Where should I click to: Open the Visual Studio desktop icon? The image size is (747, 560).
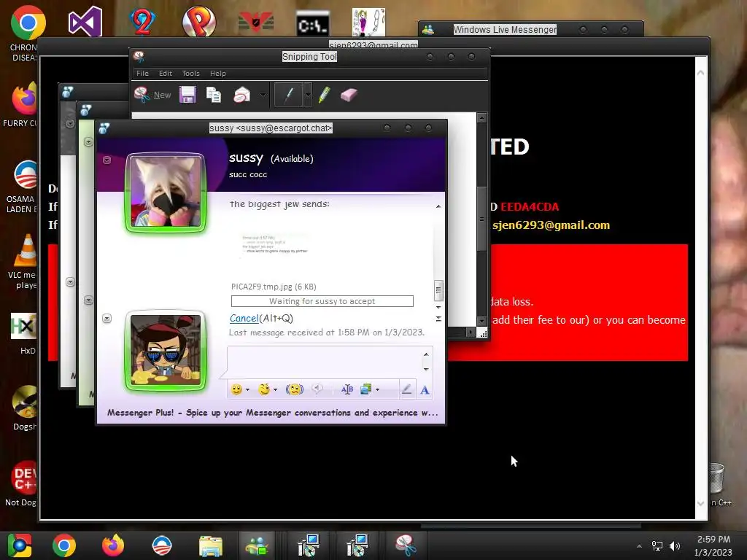(85, 22)
